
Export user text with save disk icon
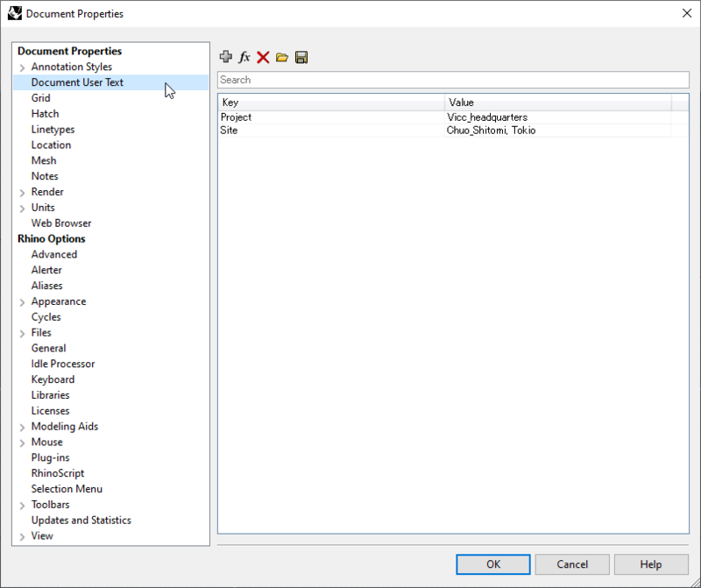coord(301,57)
